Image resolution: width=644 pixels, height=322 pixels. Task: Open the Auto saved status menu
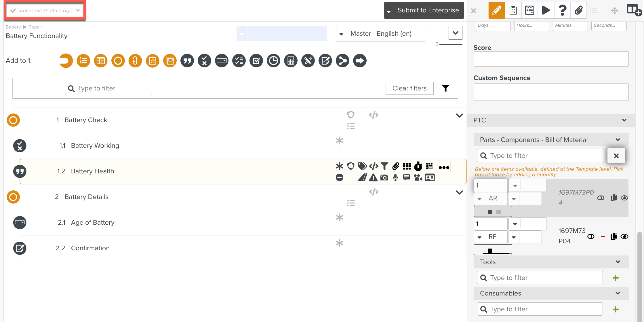pyautogui.click(x=45, y=11)
